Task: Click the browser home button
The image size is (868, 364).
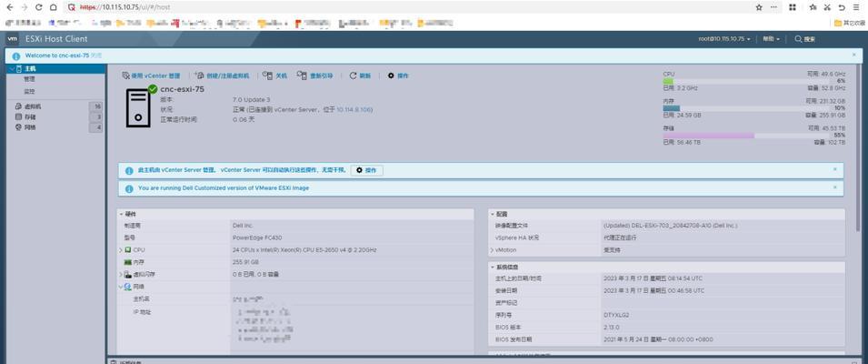Action: click(x=53, y=7)
